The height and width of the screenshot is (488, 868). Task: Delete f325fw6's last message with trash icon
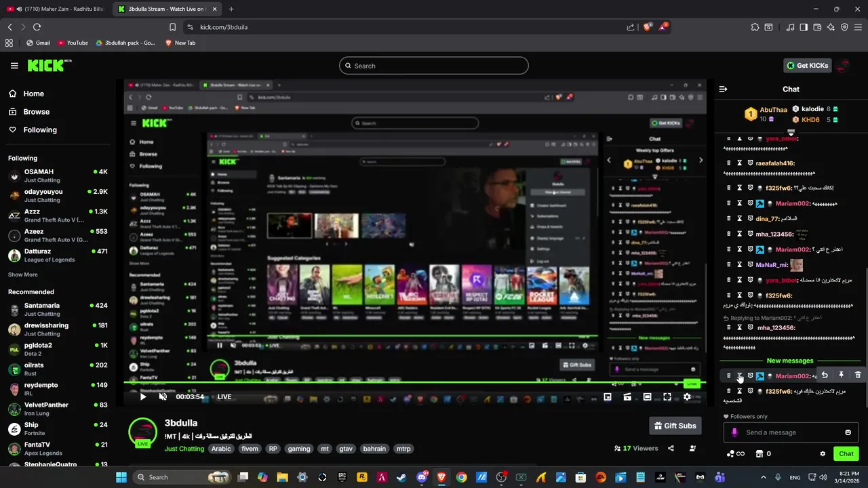pyautogui.click(x=729, y=392)
